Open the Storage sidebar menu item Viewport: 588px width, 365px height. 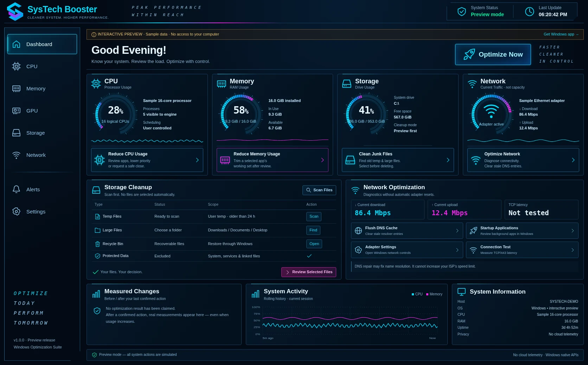click(x=42, y=133)
